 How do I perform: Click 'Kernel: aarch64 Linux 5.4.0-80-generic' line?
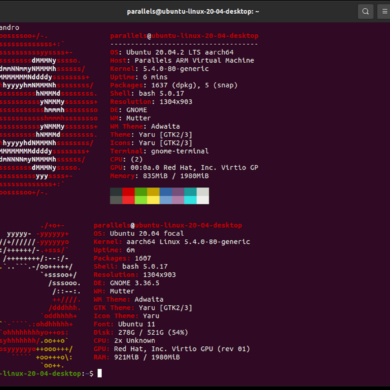(172, 242)
